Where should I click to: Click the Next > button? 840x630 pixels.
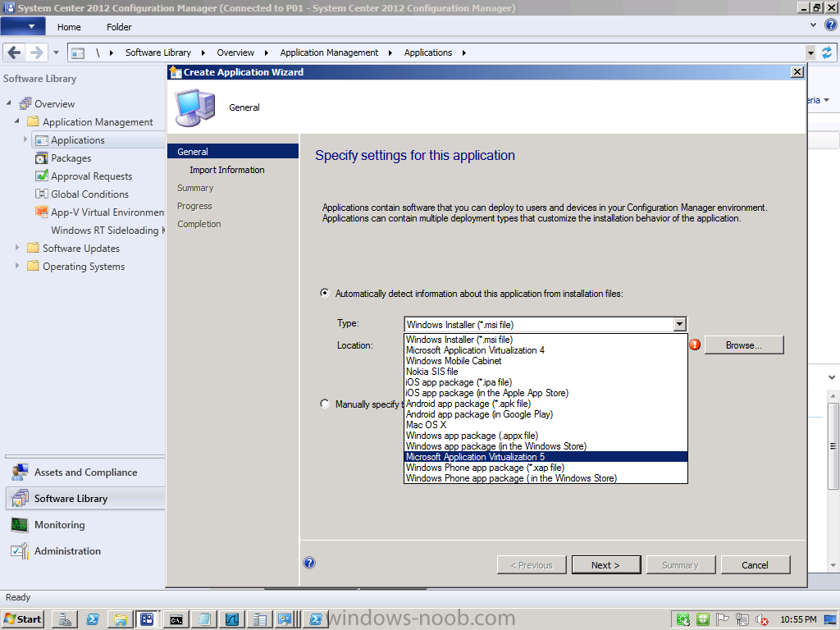pyautogui.click(x=606, y=565)
